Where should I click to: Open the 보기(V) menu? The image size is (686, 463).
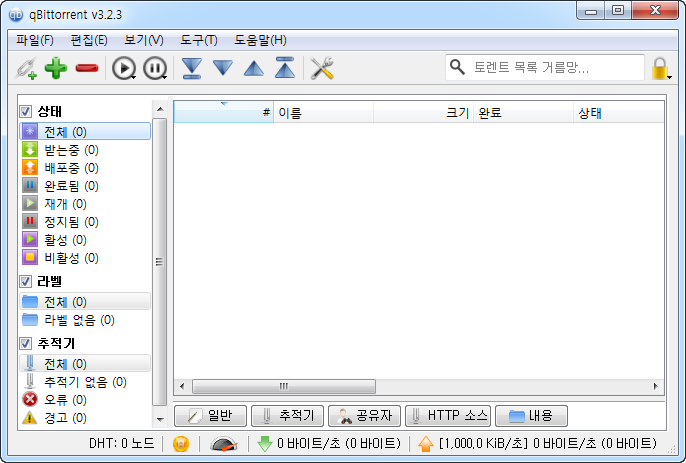(144, 40)
